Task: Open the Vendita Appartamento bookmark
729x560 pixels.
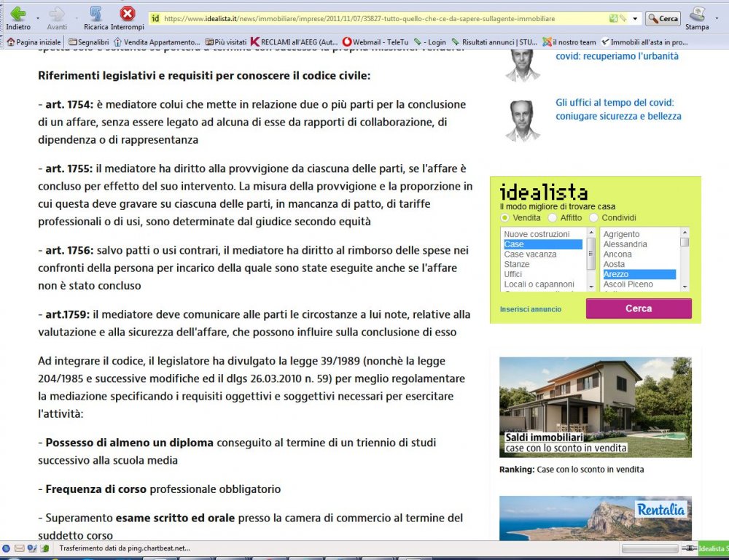Action: click(x=157, y=42)
